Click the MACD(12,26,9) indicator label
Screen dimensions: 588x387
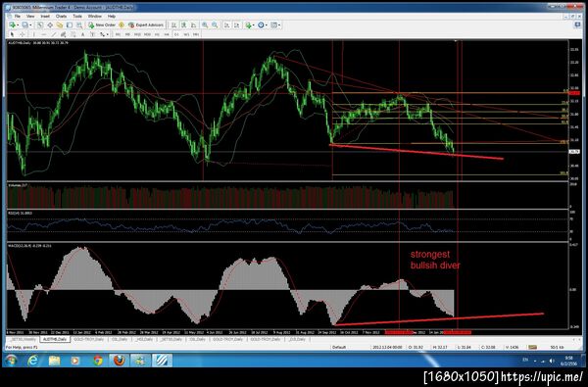click(29, 246)
